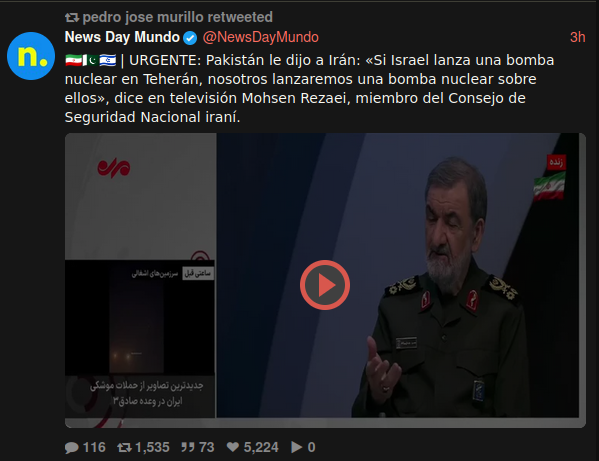Click the quote marks icon
This screenshot has width=599, height=461.
(x=188, y=447)
